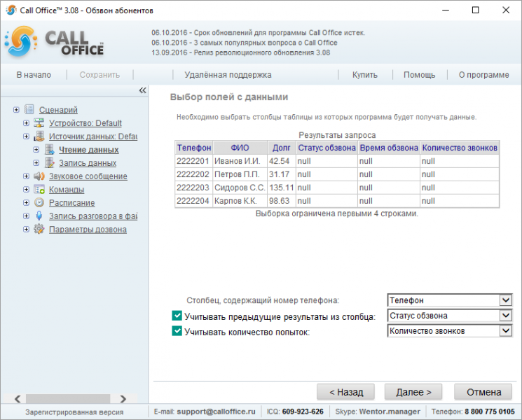Open the Запись данных link
Screen dimensions: 522x420
[88, 163]
